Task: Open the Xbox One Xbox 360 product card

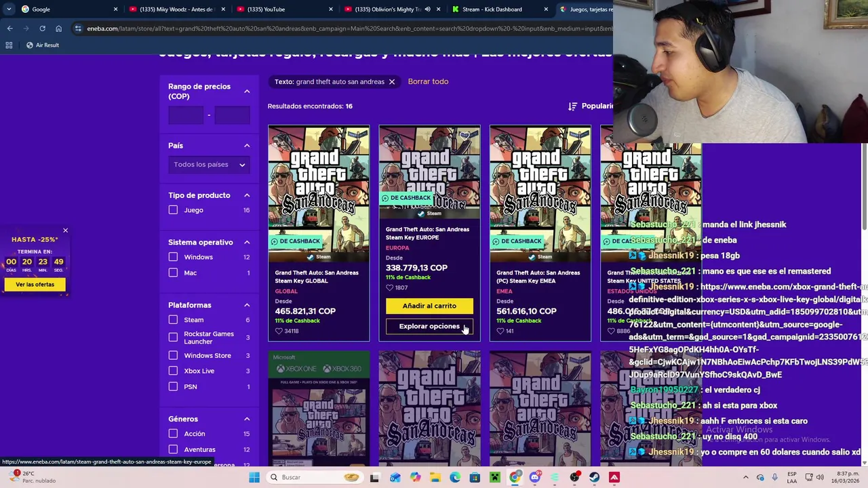Action: (x=319, y=409)
